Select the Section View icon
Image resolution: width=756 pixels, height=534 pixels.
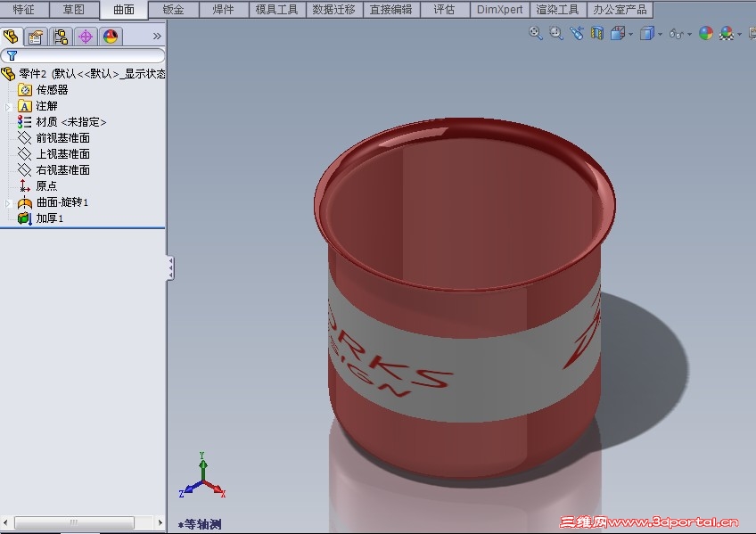tap(597, 33)
